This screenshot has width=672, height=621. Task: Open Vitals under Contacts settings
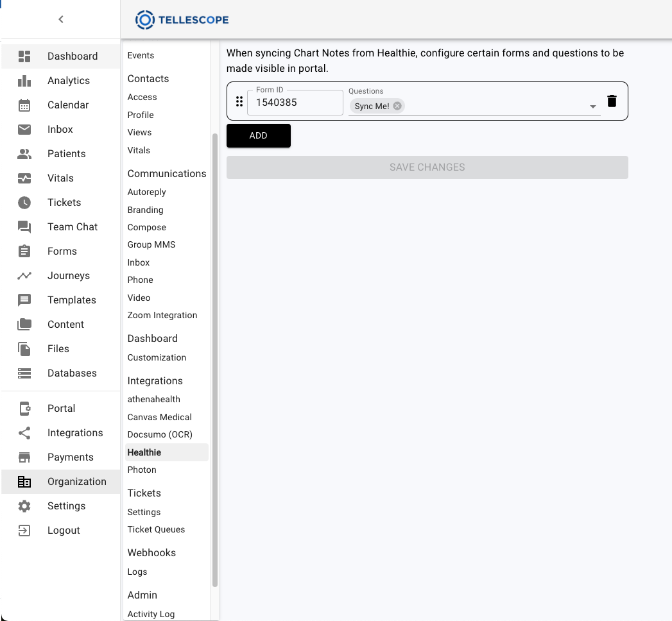[139, 150]
